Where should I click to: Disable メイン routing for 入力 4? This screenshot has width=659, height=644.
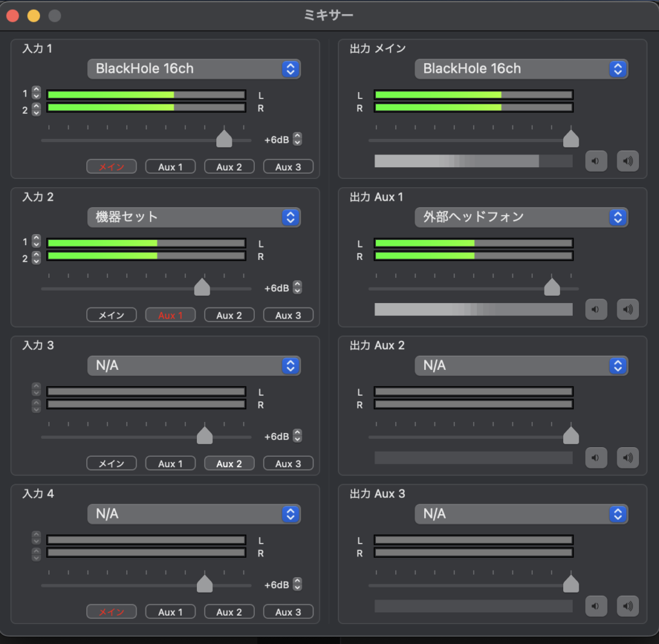pyautogui.click(x=111, y=612)
